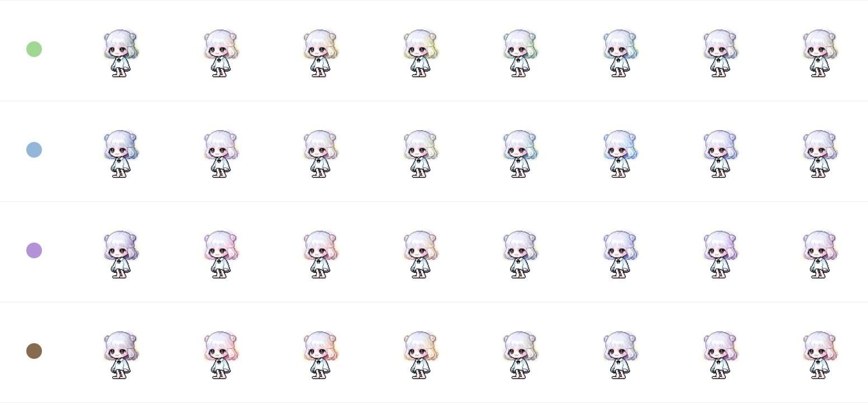Choose sixth character in blue row
This screenshot has width=868, height=403.
point(620,154)
